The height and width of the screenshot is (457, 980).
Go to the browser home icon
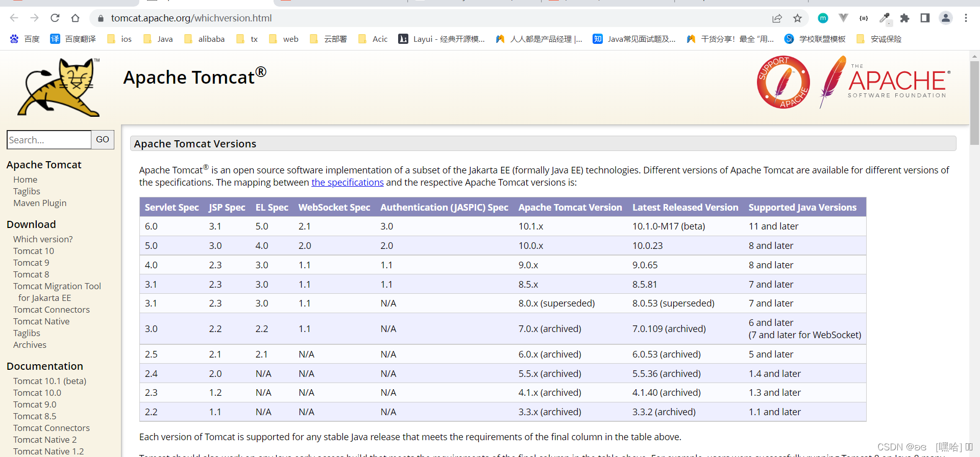(75, 18)
